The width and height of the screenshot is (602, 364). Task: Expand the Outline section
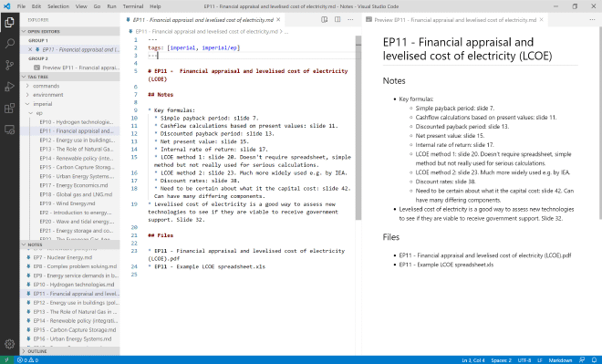tap(70, 351)
